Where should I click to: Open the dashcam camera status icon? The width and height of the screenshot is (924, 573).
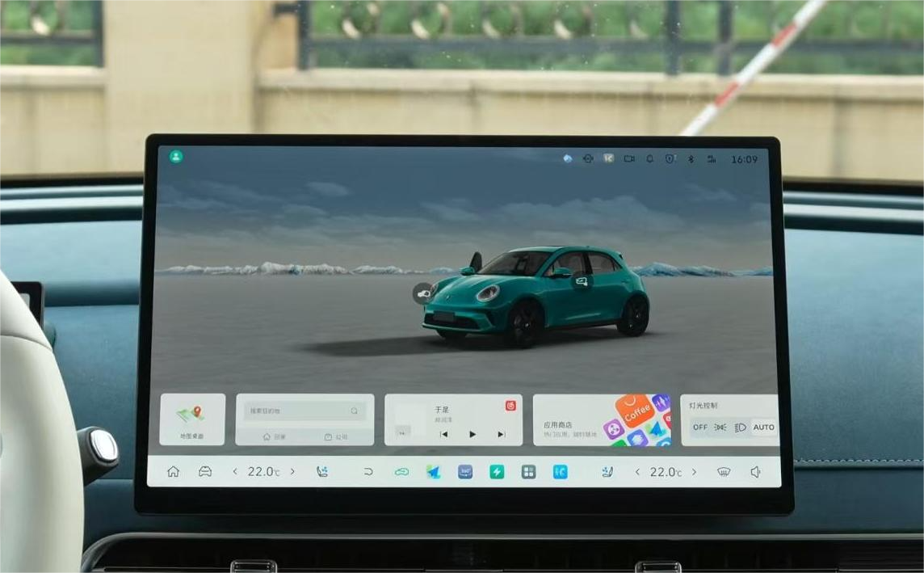click(629, 158)
